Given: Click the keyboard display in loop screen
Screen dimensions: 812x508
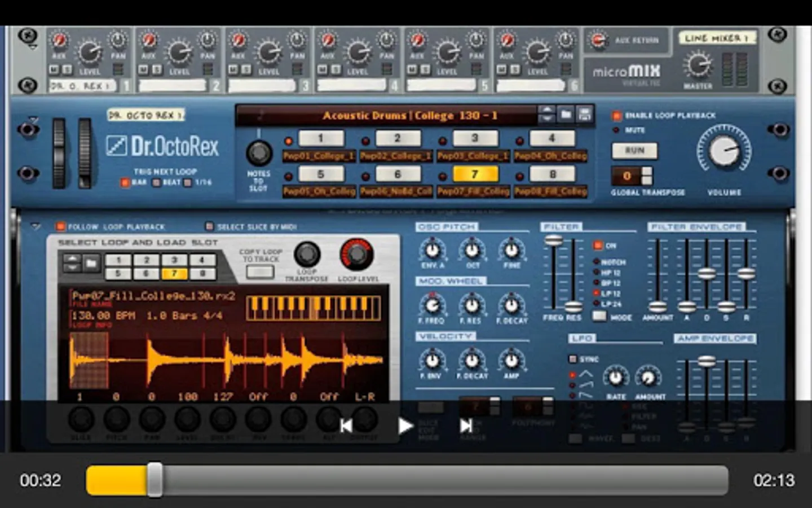Looking at the screenshot, I should tap(314, 308).
